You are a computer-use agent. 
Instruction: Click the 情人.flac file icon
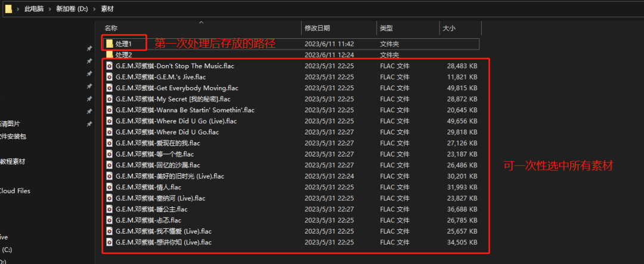[109, 187]
